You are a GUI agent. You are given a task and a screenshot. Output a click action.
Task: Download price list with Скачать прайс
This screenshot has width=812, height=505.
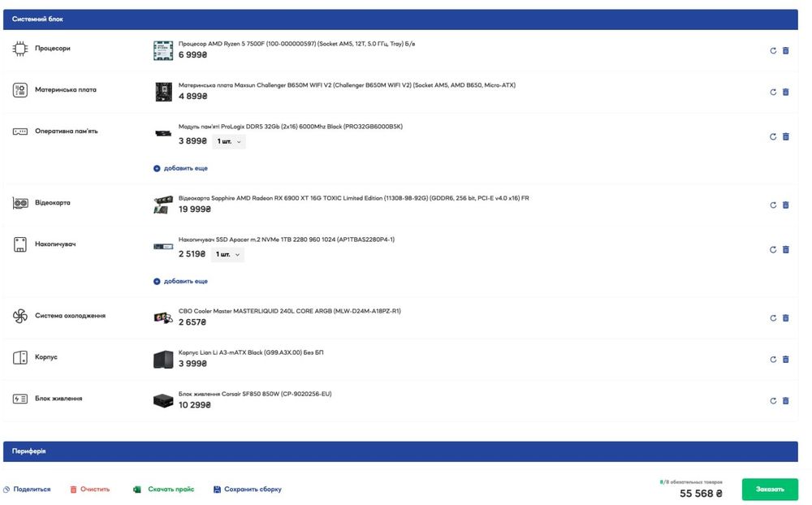coord(164,489)
